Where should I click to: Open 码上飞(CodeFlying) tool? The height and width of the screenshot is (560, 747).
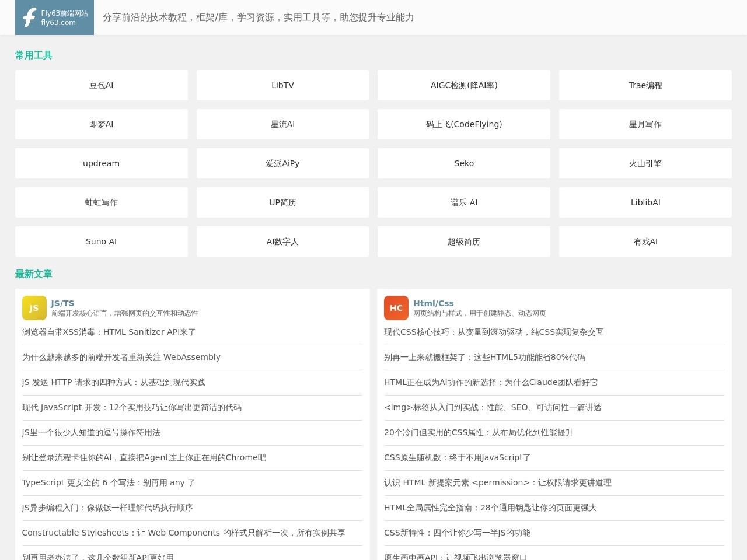tap(464, 124)
